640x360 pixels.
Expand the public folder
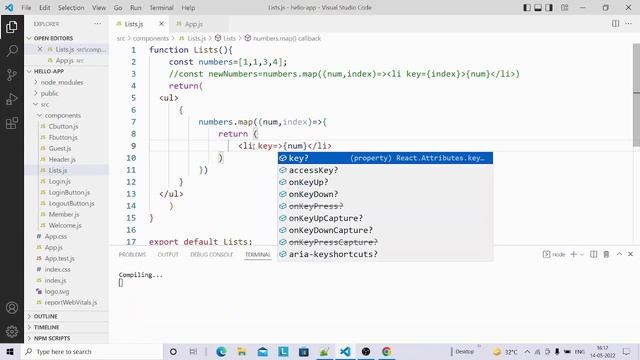(x=49, y=93)
